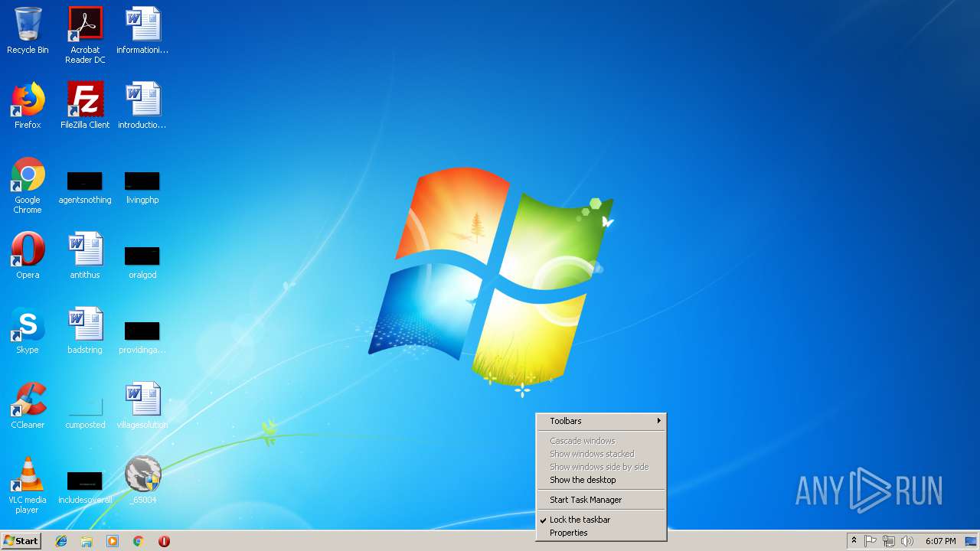Viewport: 980px width, 551px height.
Task: Select the cumposted desktop file
Action: click(85, 412)
